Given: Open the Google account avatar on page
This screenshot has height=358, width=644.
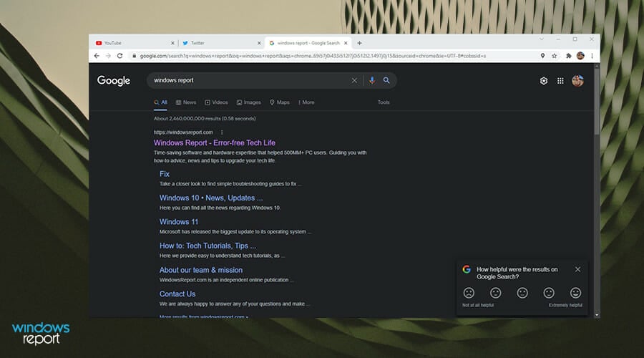Looking at the screenshot, I should pos(577,81).
